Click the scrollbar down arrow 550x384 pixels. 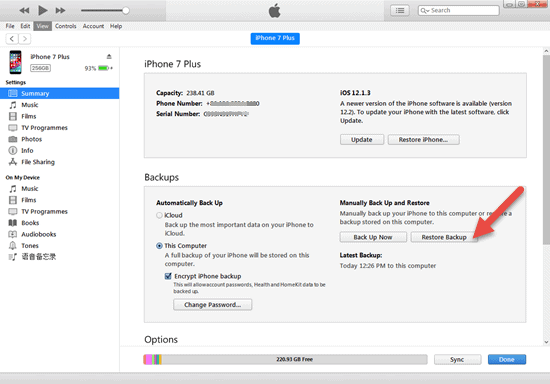click(546, 342)
